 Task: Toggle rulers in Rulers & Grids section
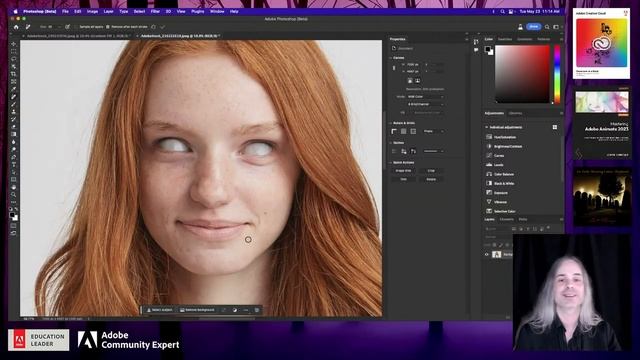click(394, 131)
